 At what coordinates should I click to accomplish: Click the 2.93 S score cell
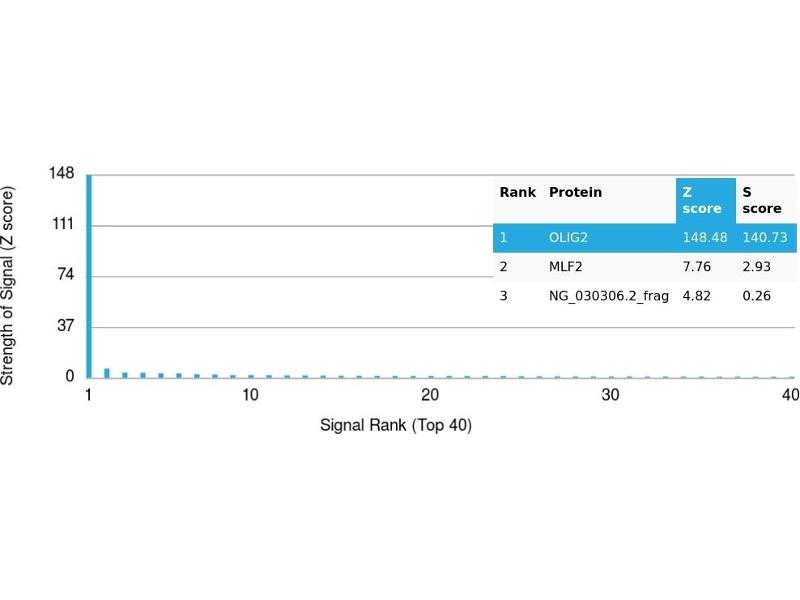click(755, 266)
